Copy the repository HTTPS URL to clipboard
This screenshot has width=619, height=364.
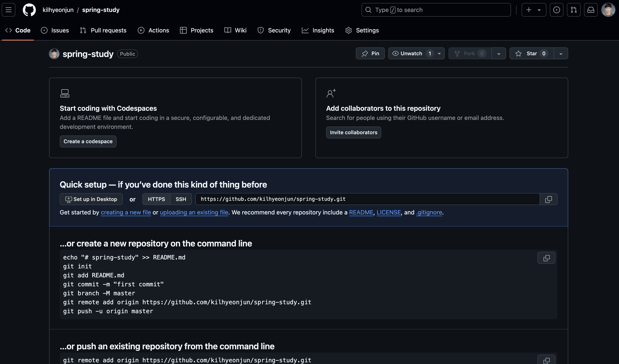[548, 199]
